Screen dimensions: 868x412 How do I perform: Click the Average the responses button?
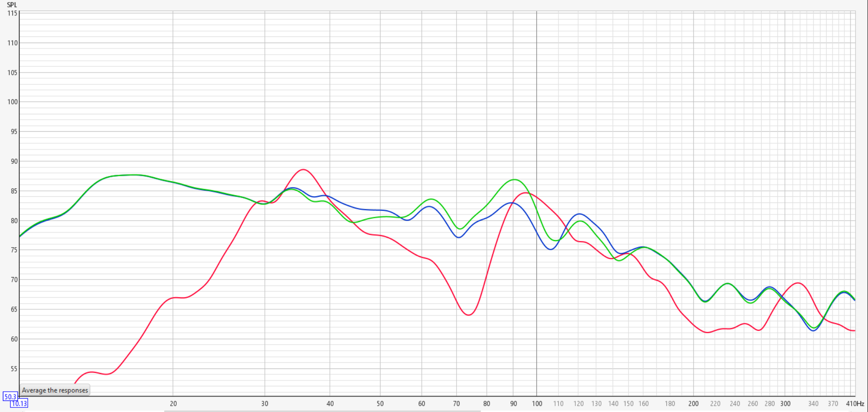pyautogui.click(x=55, y=390)
